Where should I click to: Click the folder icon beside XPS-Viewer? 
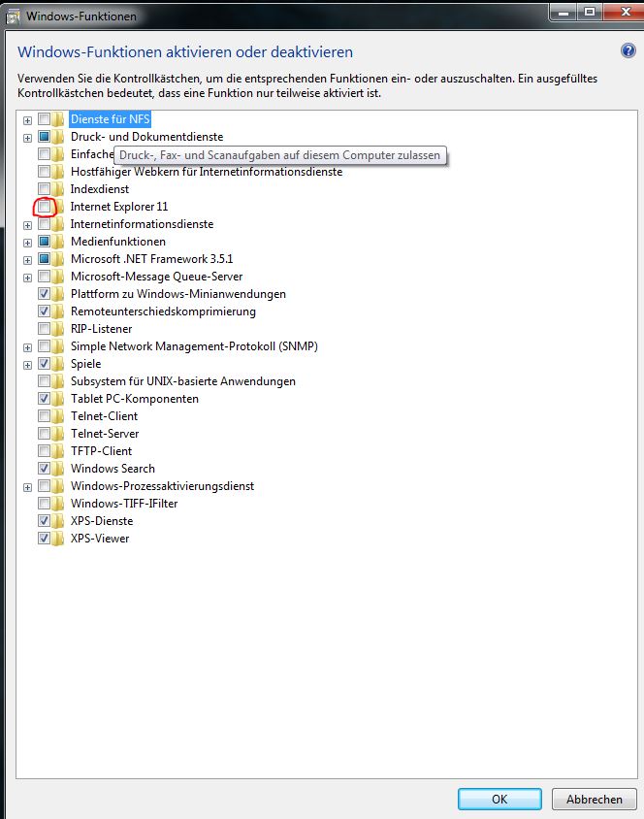point(58,539)
